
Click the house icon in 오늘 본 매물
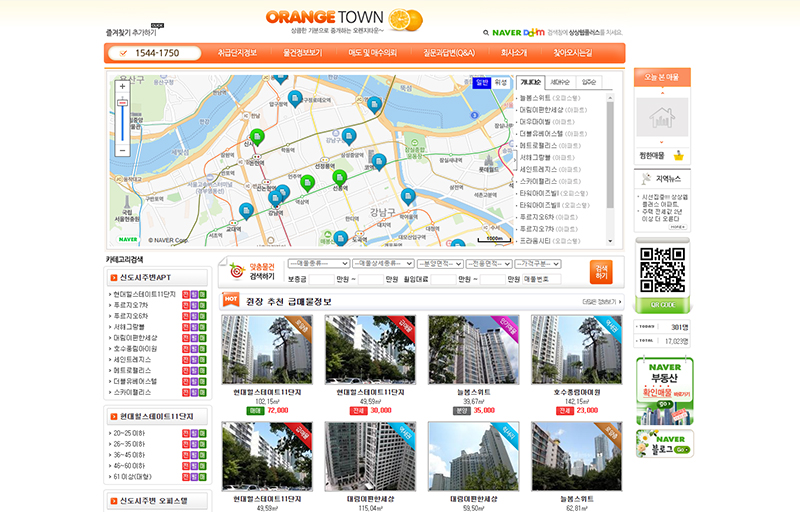[662, 117]
